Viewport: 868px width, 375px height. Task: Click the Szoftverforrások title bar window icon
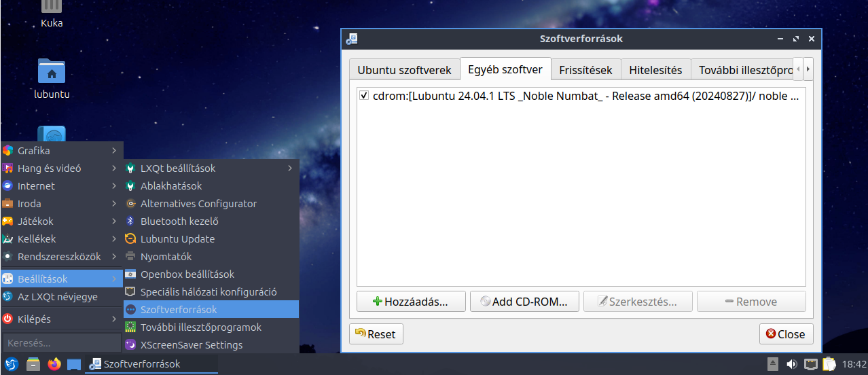click(351, 39)
